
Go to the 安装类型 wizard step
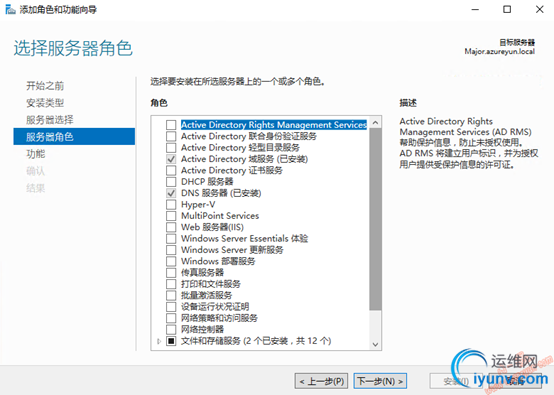click(x=45, y=103)
